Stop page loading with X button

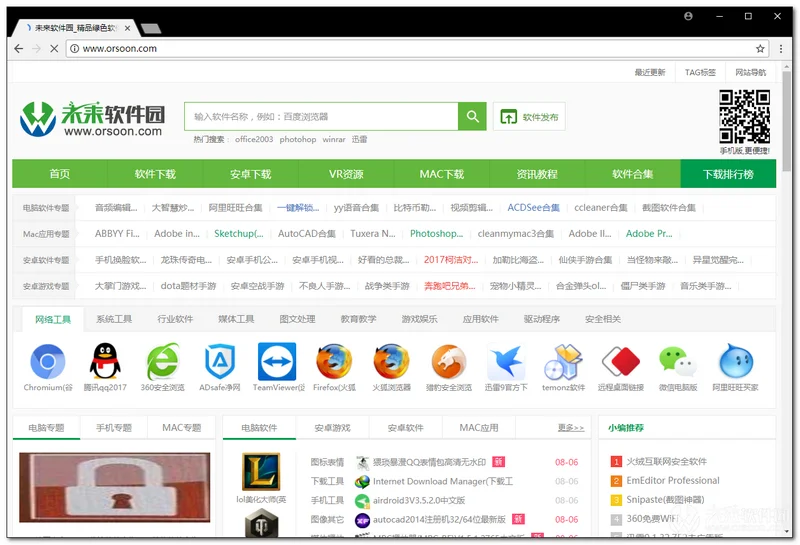(x=54, y=48)
